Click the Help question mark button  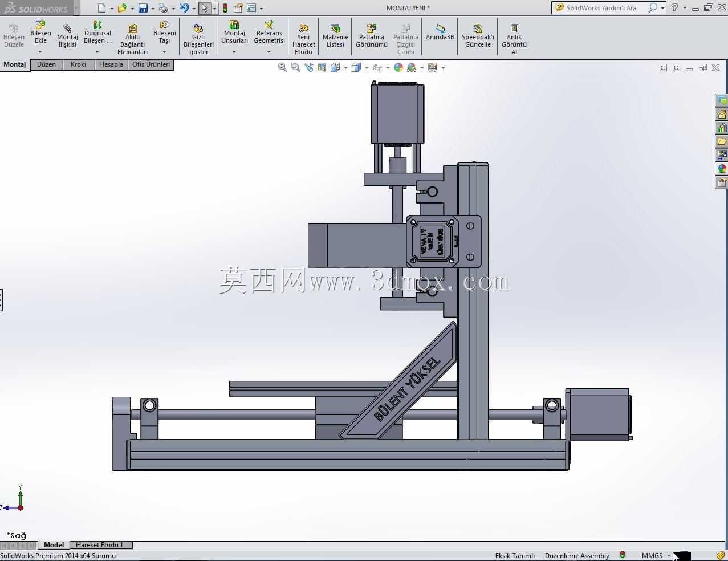tap(675, 7)
